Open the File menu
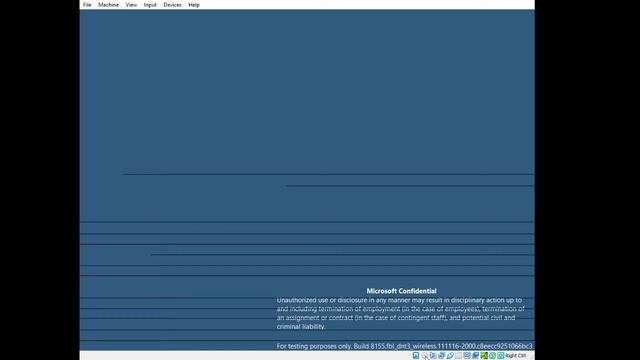This screenshot has width=640, height=360. click(87, 5)
